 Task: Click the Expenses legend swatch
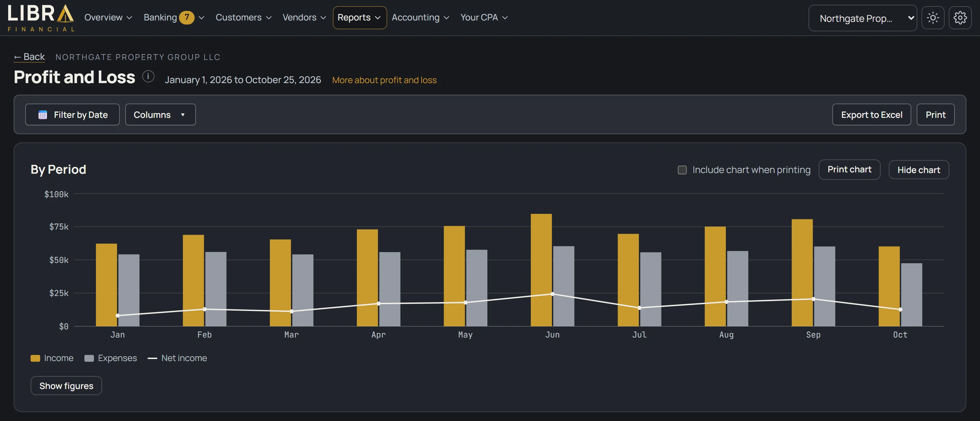89,358
